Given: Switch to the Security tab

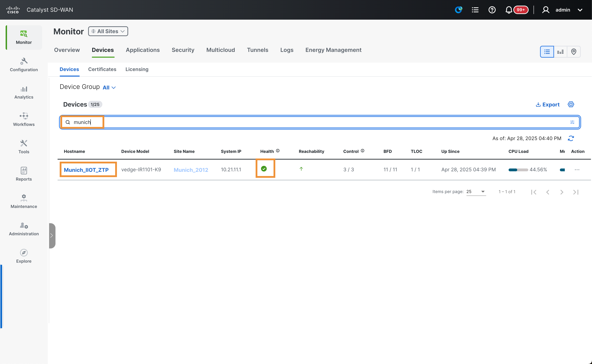Looking at the screenshot, I should coord(183,50).
